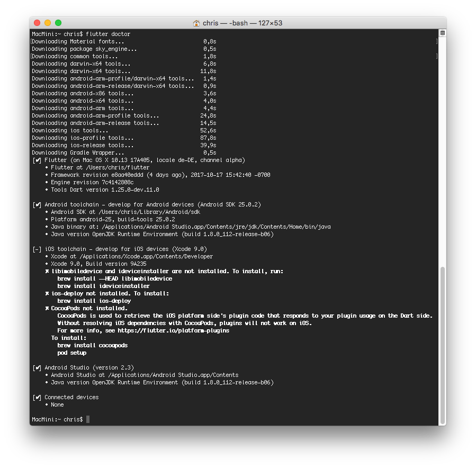The height and width of the screenshot is (468, 476).
Task: Click the red close window button
Action: point(37,23)
